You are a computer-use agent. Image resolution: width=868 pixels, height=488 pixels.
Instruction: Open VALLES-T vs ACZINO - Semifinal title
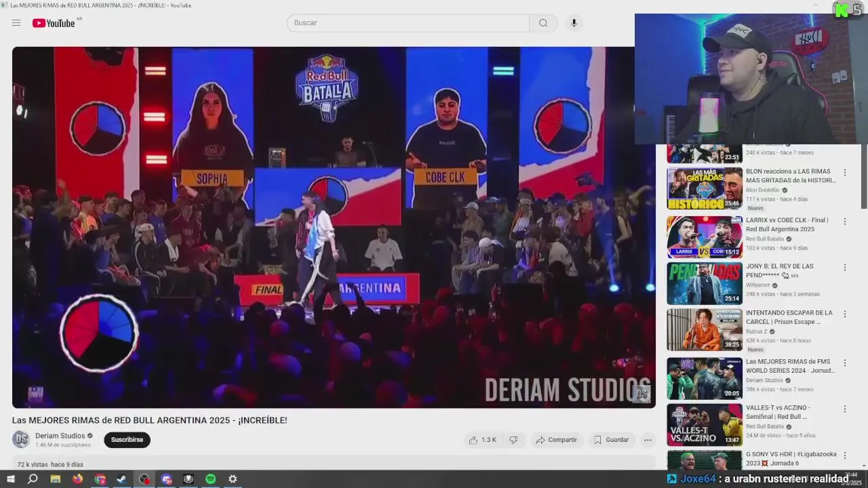(778, 412)
